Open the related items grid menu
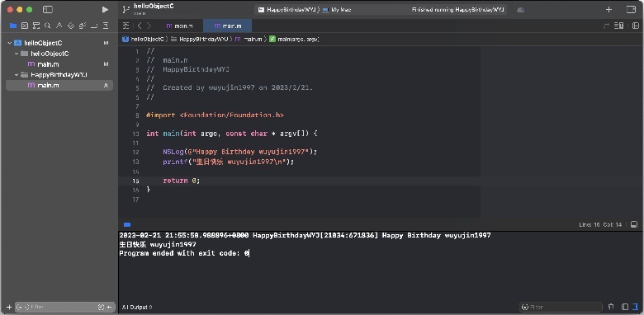 [126, 26]
